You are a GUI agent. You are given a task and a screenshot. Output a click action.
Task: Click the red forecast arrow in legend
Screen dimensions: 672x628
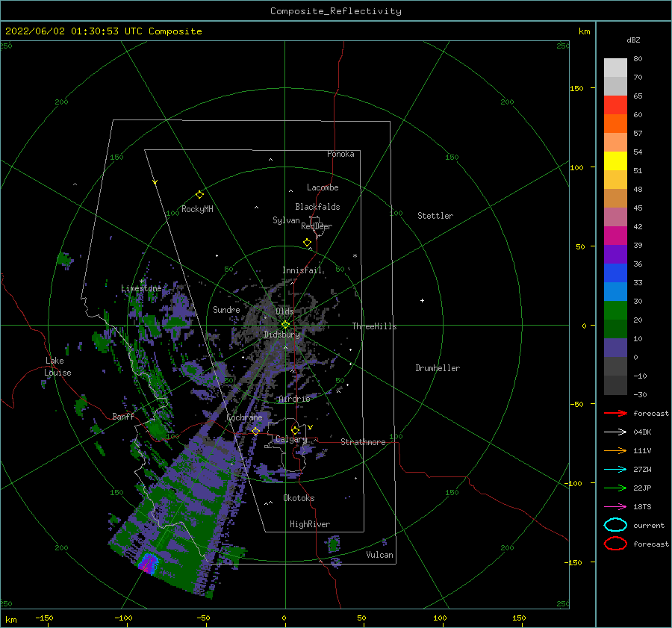(615, 413)
